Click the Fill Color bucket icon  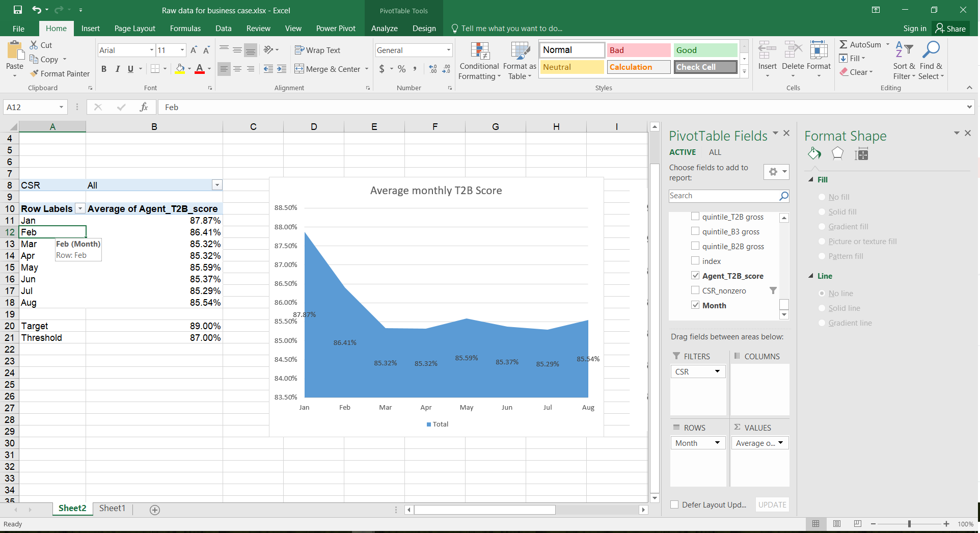(x=180, y=69)
